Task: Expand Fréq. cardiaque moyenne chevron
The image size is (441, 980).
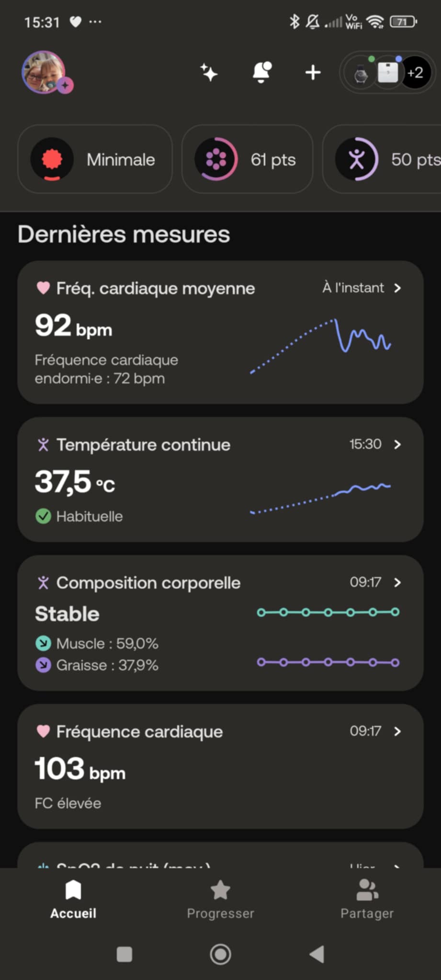Action: pos(397,288)
